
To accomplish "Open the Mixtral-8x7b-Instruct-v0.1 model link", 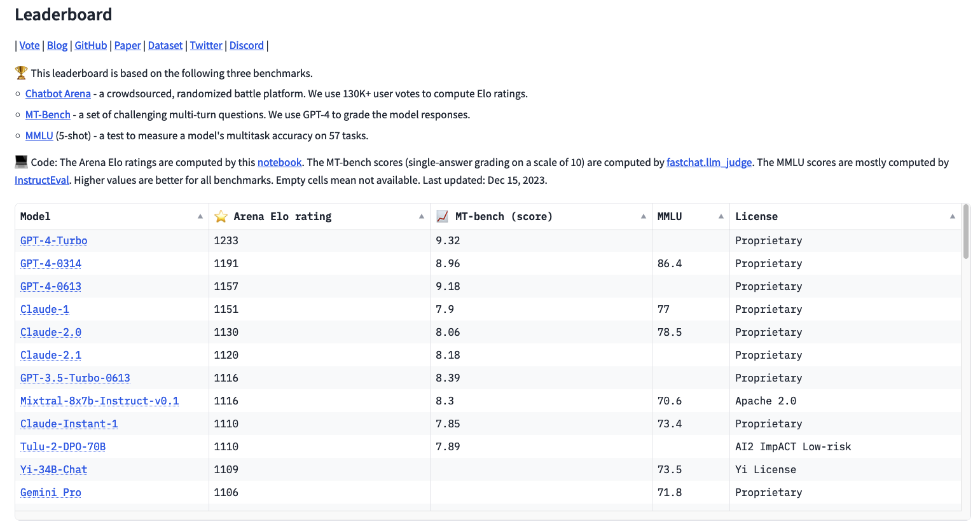I will (99, 401).
